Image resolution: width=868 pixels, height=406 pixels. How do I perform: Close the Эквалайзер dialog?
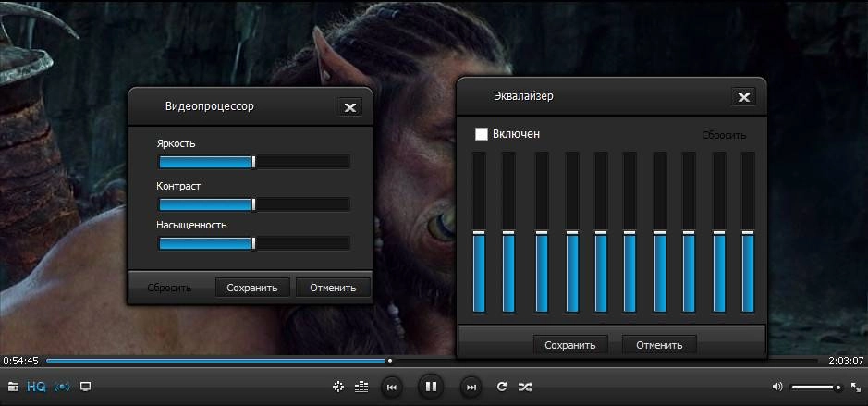(743, 97)
